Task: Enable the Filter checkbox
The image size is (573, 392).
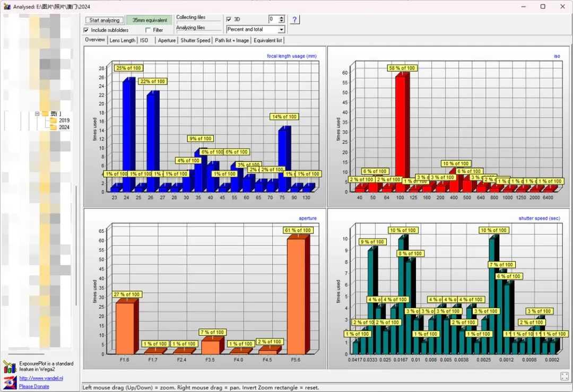Action: click(148, 30)
